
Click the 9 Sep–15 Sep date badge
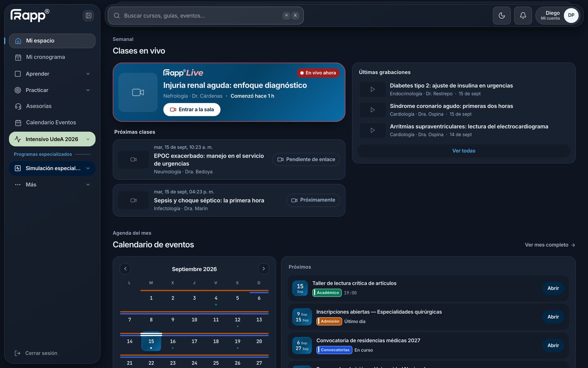[302, 317]
